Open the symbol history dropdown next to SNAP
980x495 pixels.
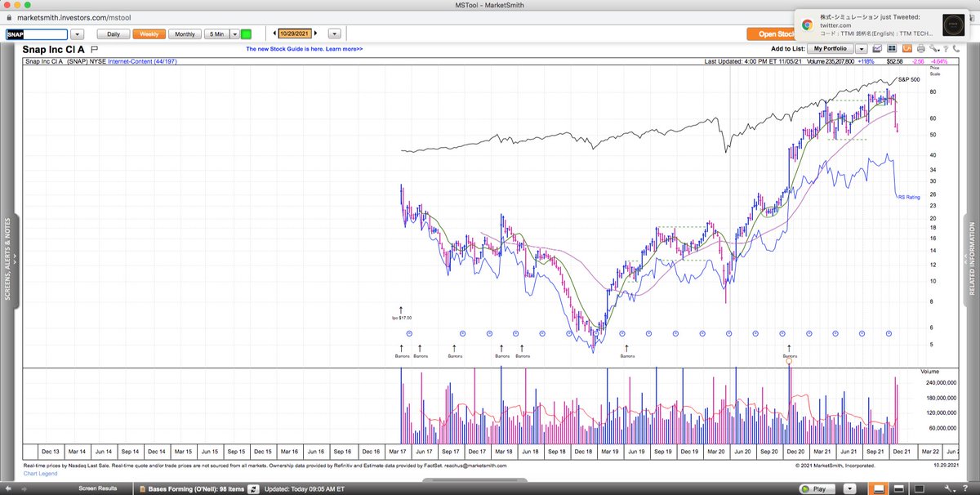78,34
